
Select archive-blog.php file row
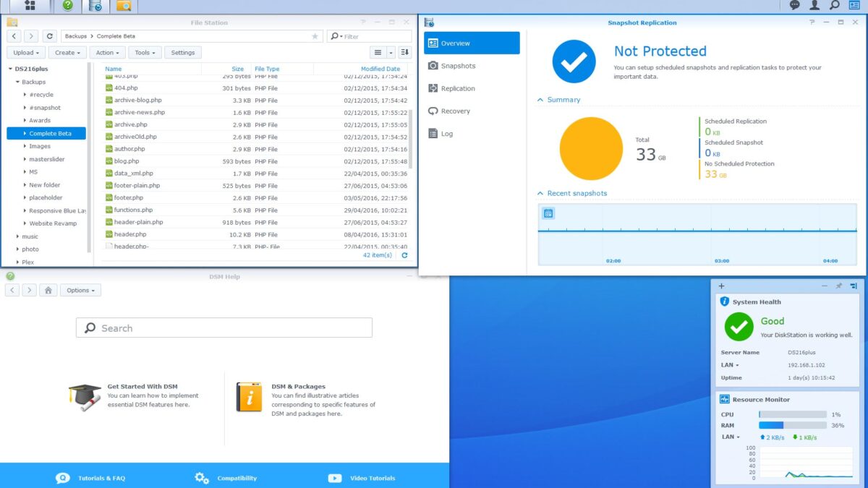click(x=256, y=100)
